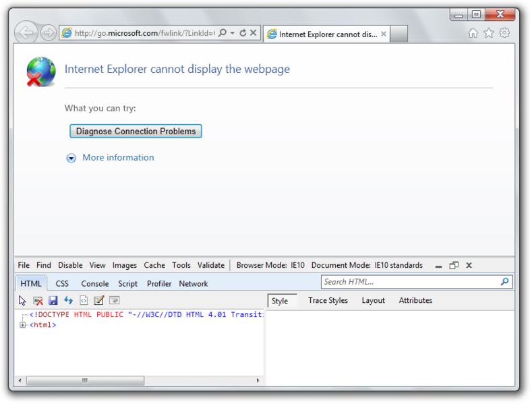Switch to the CSS tab
Viewport: 532px width, 404px height.
tap(62, 283)
